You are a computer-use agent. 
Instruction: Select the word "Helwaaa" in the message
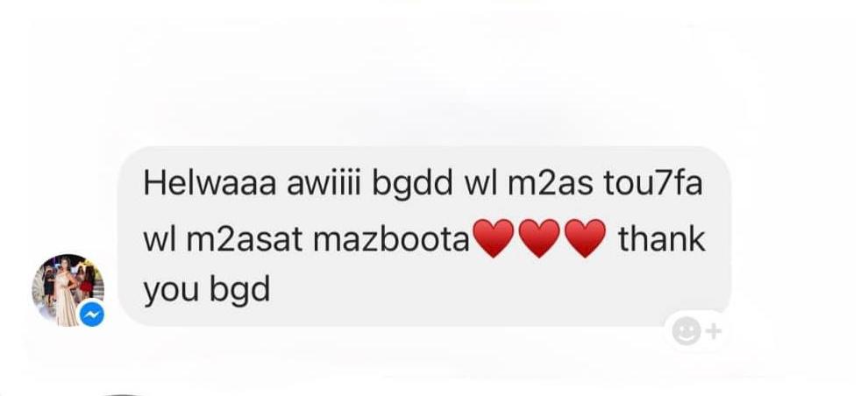coord(210,183)
